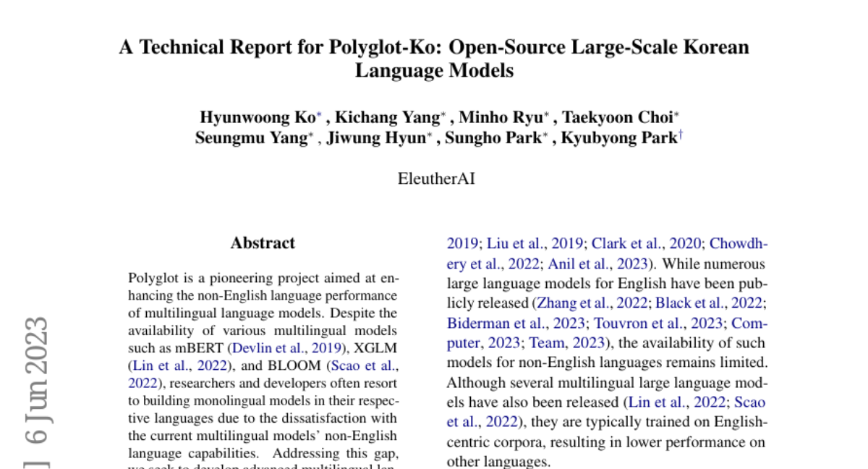This screenshot has height=469, width=868.
Task: Click the Liu et al., 2019 citation
Action: click(527, 243)
